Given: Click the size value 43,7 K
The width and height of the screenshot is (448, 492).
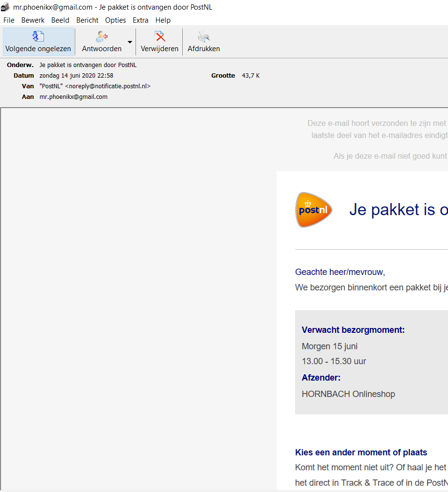Looking at the screenshot, I should 251,76.
